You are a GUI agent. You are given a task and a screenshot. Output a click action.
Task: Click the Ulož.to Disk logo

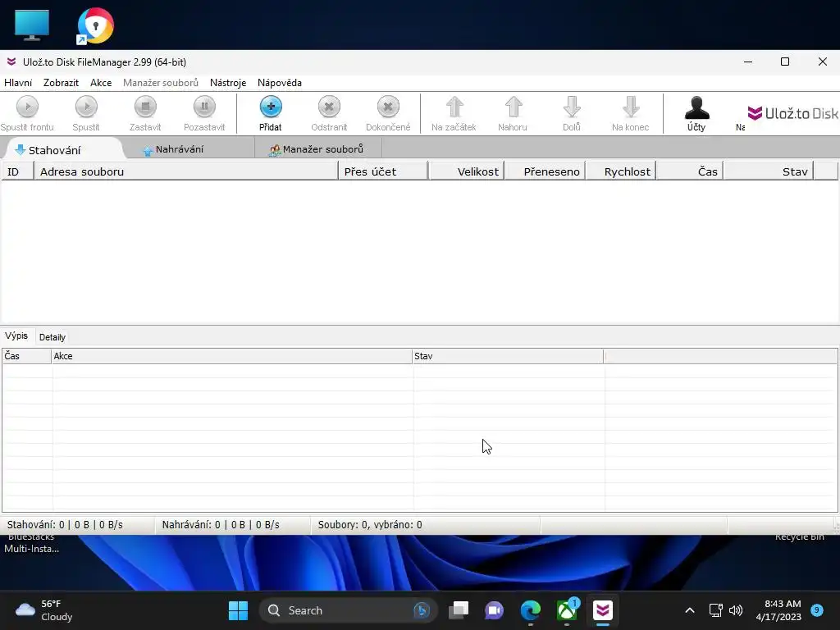pos(793,113)
